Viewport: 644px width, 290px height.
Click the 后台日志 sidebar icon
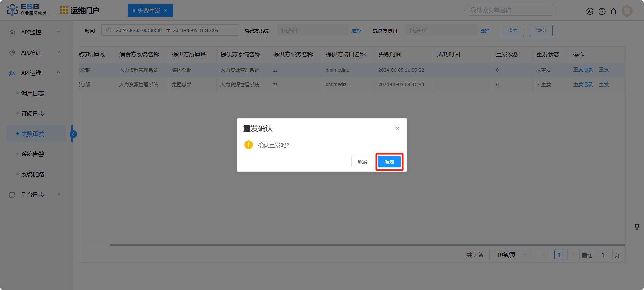12,195
